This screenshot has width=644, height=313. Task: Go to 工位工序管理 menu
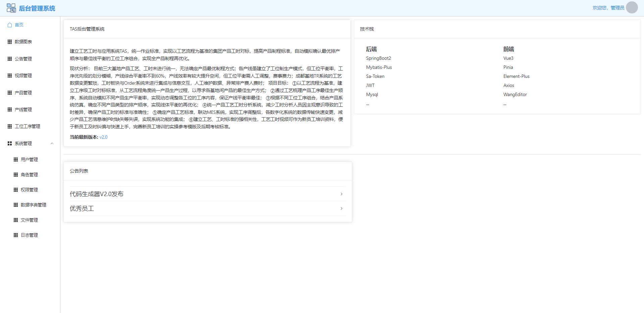point(27,126)
